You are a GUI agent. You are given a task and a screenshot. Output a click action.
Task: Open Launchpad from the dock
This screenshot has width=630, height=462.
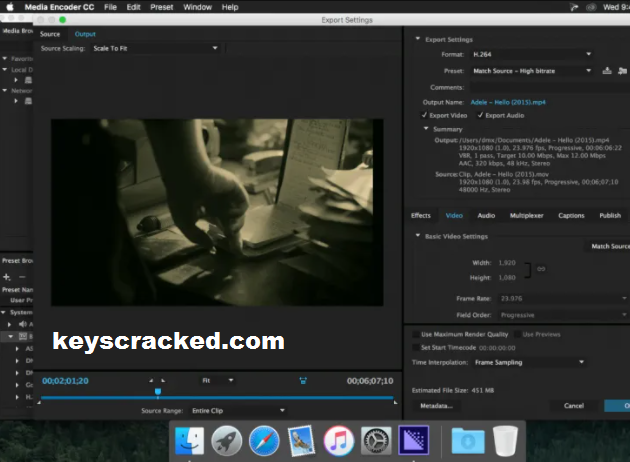click(227, 441)
